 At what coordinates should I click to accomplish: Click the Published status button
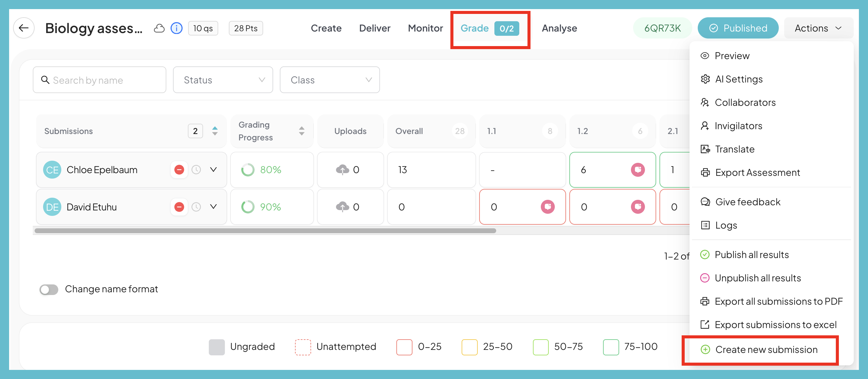point(738,28)
